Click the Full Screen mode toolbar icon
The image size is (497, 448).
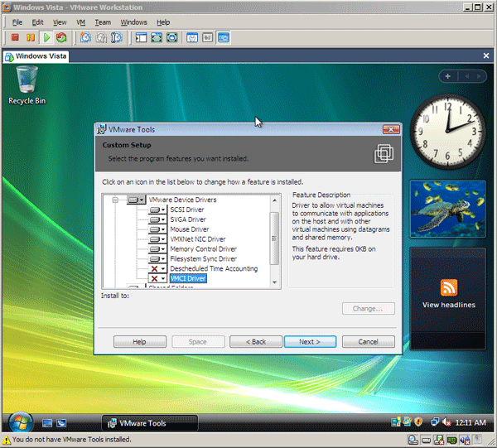[x=157, y=38]
